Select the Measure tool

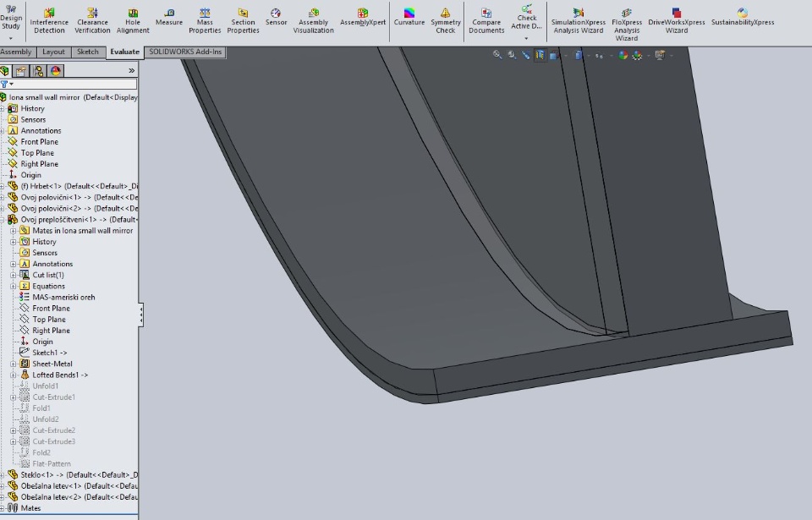coord(169,17)
